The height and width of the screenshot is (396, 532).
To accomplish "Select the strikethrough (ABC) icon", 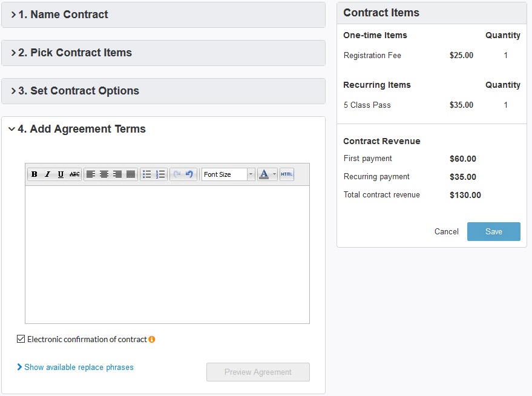I will click(74, 174).
